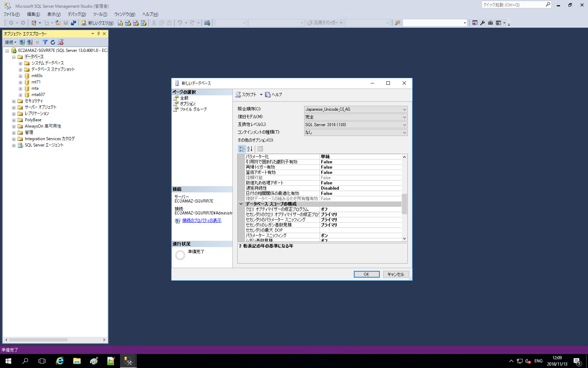Refresh the Object Explorer tree
Screen dimensions: 588x368
[x=53, y=42]
